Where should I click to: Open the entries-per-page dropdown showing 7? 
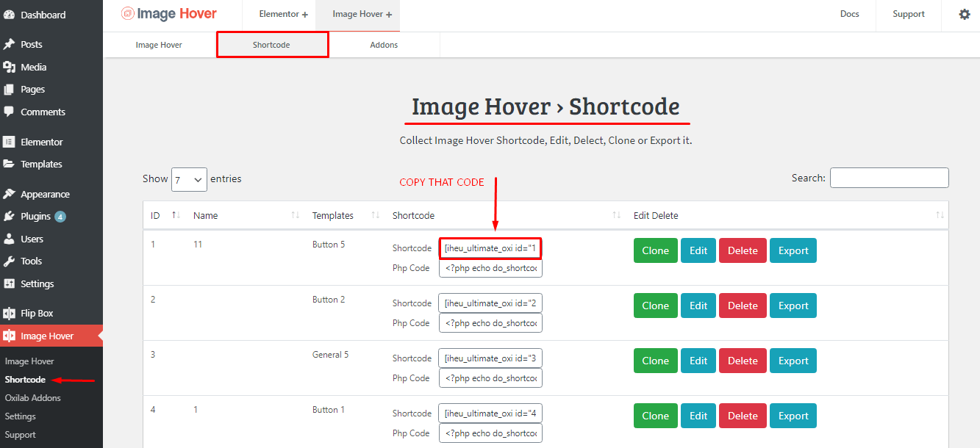click(x=189, y=179)
